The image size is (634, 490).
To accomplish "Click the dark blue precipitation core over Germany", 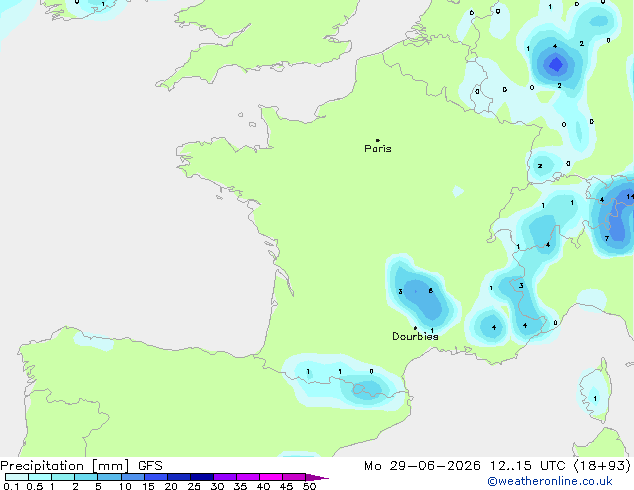I will pos(556,64).
